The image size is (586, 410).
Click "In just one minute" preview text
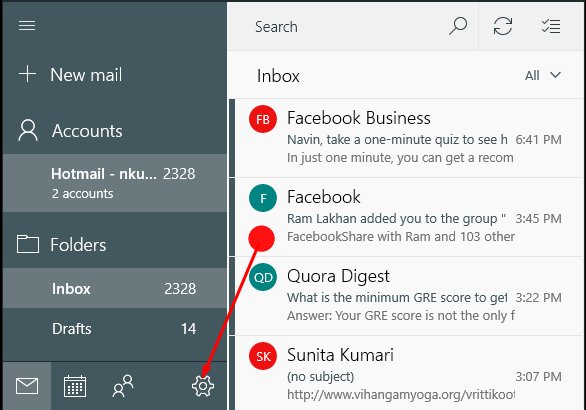pyautogui.click(x=400, y=158)
